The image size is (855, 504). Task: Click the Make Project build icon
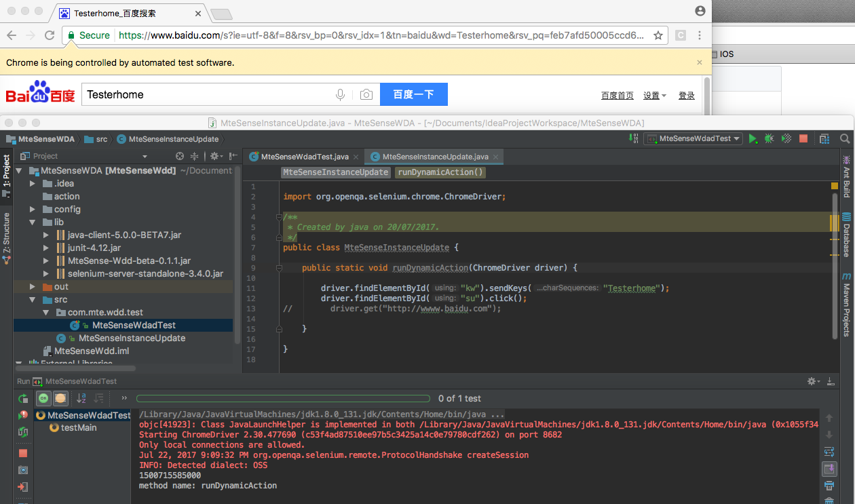click(x=634, y=138)
